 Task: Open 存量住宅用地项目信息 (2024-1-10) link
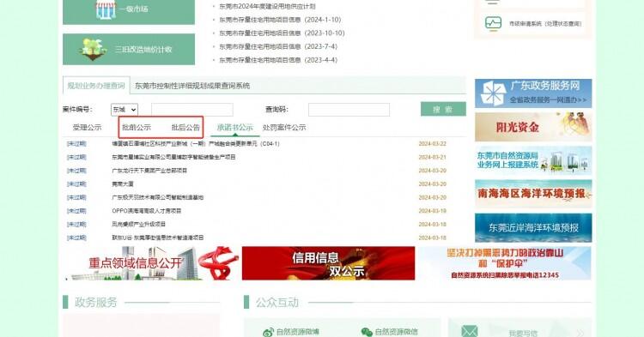point(280,20)
